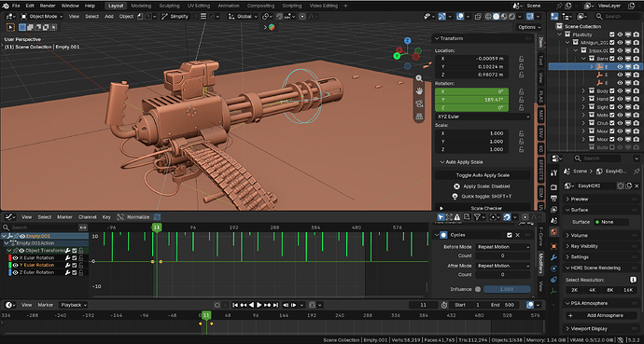Screen dimensions: 644x344
Task: Click the Influence slider value
Action: click(x=507, y=289)
